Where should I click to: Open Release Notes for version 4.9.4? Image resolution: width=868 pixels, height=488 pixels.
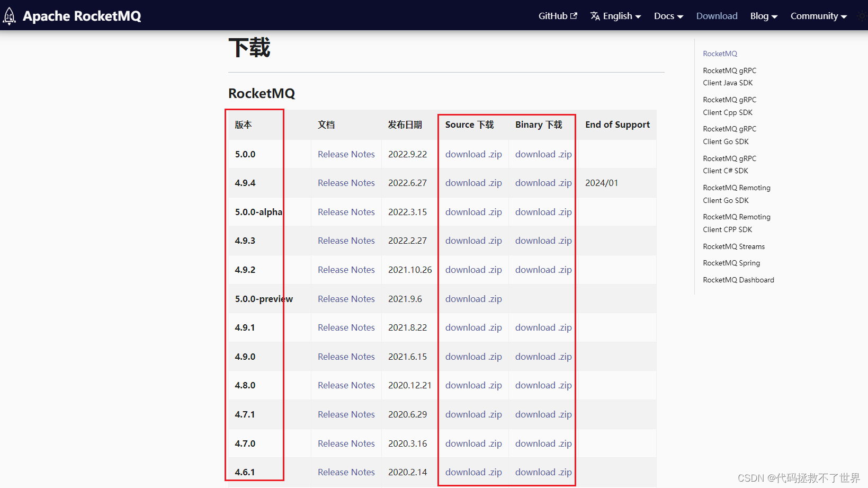346,183
